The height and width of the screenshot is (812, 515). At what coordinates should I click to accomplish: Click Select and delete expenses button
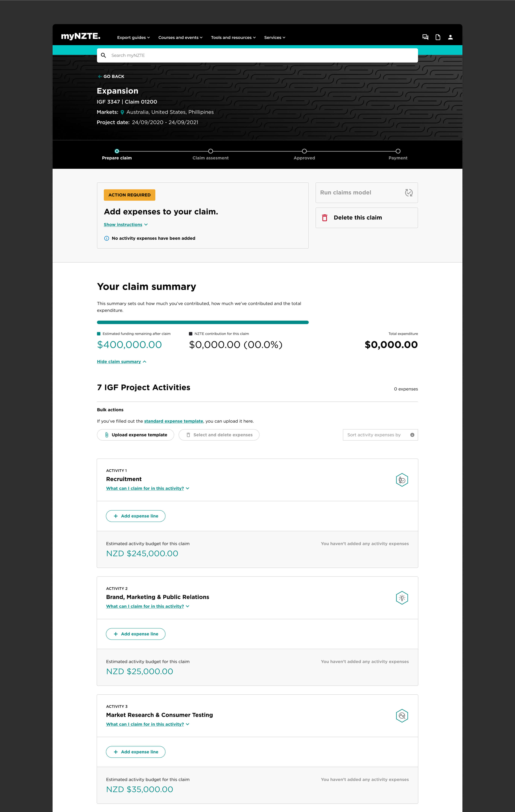coord(219,435)
